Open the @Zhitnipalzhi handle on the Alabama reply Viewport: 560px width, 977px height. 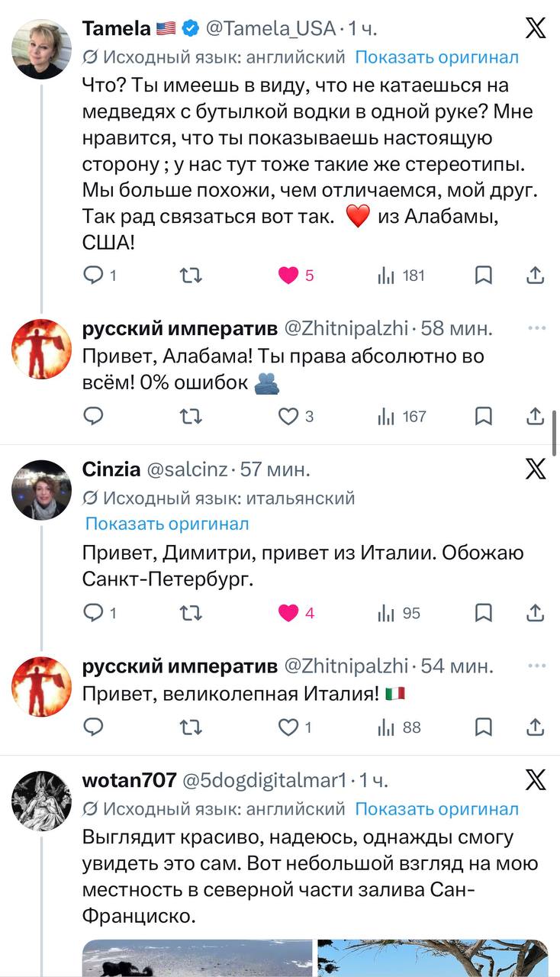[346, 328]
